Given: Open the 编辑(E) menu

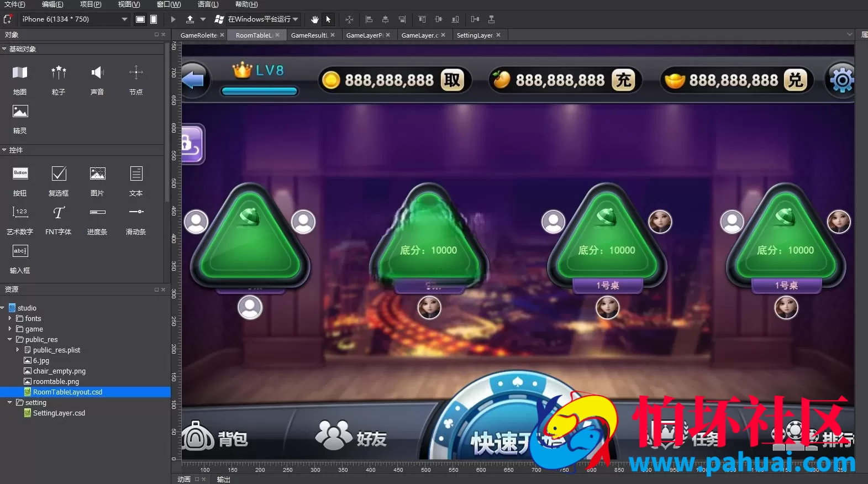Looking at the screenshot, I should coord(52,4).
